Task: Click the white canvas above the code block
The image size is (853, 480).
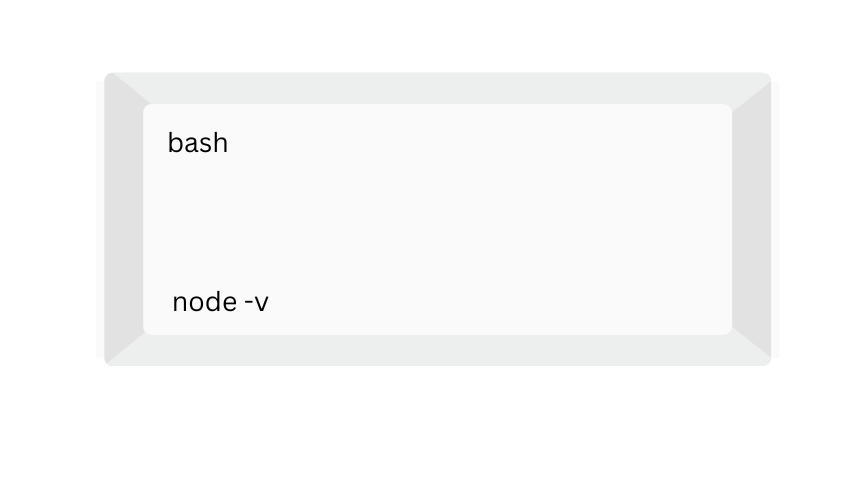Action: pyautogui.click(x=438, y=35)
